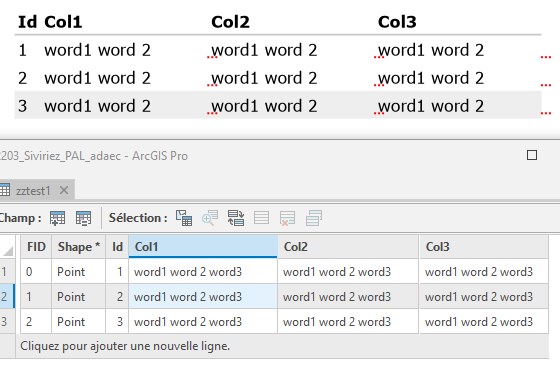The width and height of the screenshot is (560, 370).
Task: Click the table icon on zztest1 tab
Action: (5, 190)
